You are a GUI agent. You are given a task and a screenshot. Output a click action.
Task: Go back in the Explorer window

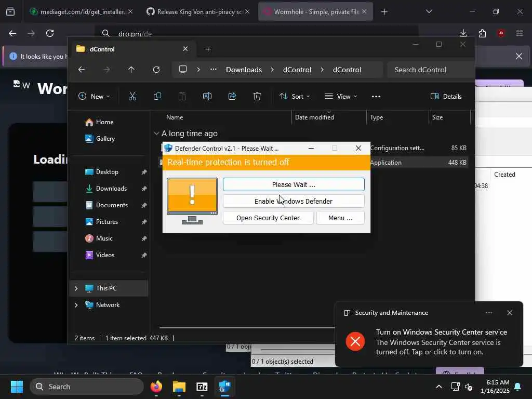tap(82, 70)
